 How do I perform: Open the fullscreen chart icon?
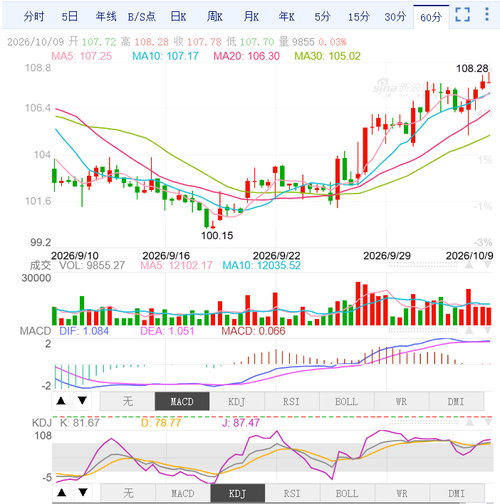(x=462, y=15)
